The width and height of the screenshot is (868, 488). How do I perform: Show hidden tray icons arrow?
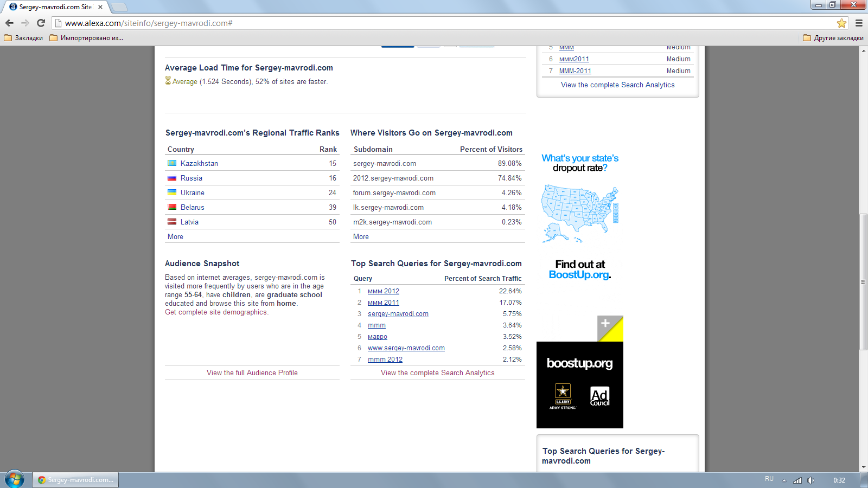click(784, 480)
